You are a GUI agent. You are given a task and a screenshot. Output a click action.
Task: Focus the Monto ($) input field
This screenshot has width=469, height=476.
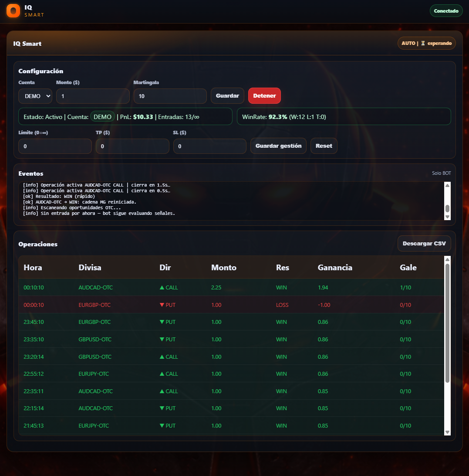pyautogui.click(x=93, y=96)
